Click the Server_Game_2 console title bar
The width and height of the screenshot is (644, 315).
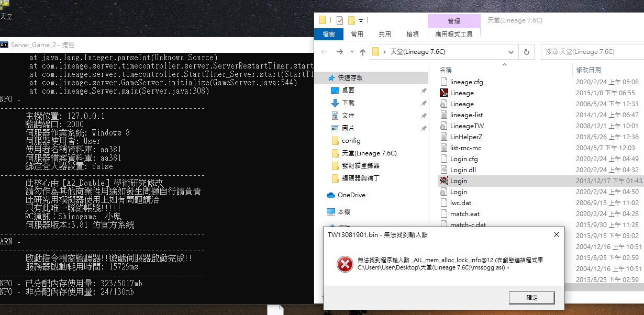pyautogui.click(x=157, y=44)
